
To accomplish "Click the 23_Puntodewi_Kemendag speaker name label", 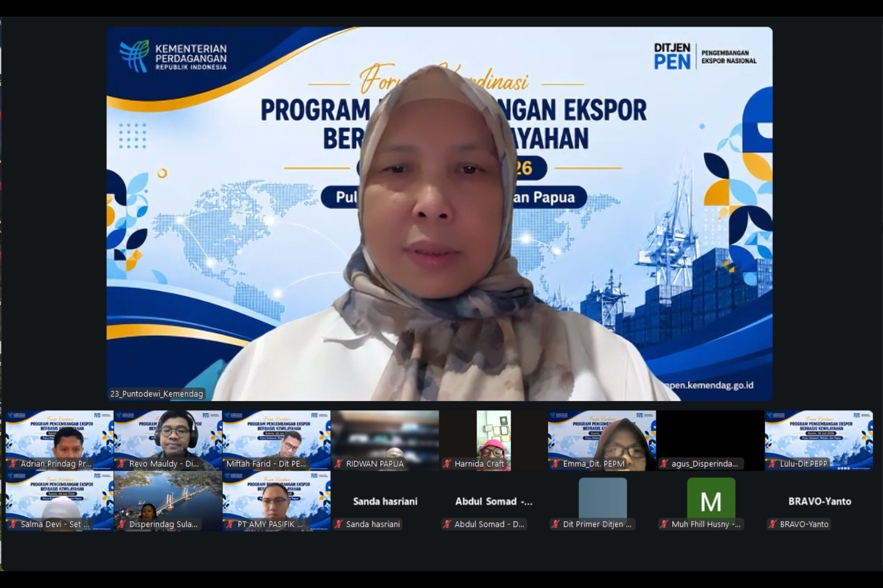I will coord(157,394).
